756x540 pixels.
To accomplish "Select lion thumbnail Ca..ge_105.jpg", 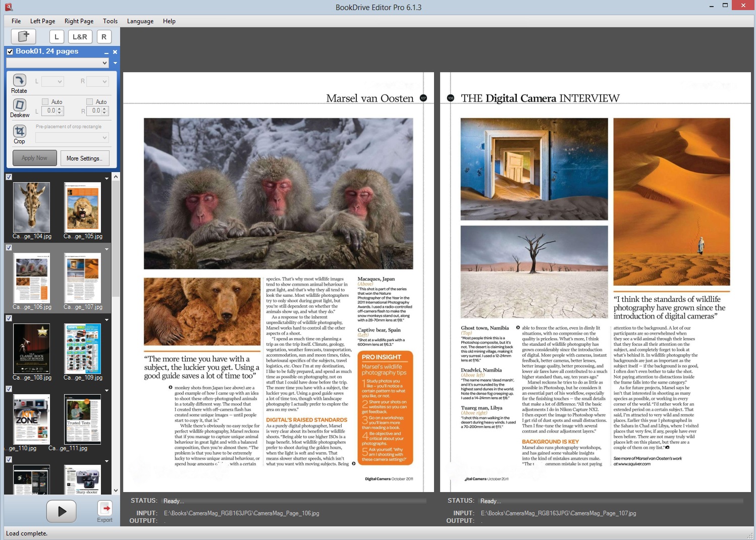I will [83, 207].
